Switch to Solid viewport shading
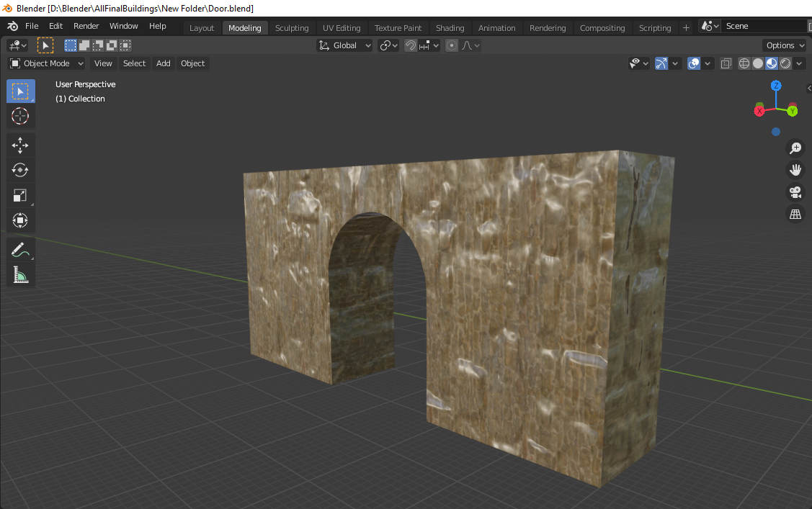This screenshot has height=509, width=812. 758,63
